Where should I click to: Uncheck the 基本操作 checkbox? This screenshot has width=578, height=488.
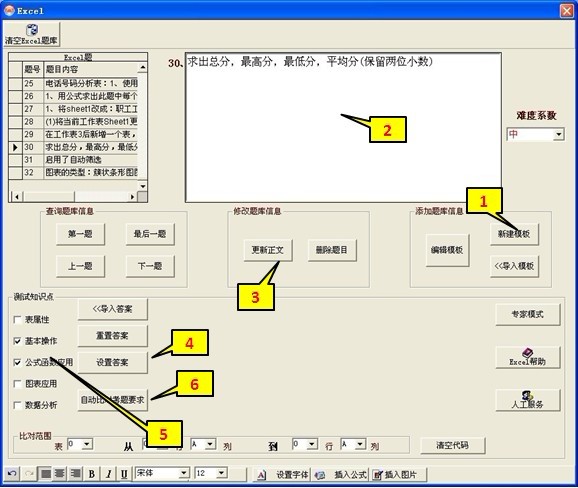click(x=17, y=341)
